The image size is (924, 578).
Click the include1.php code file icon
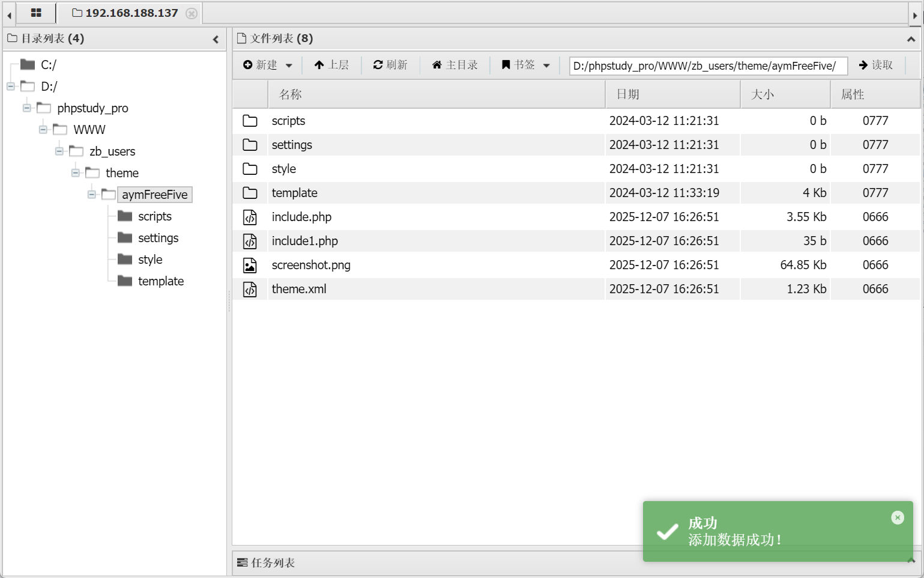[x=250, y=241]
